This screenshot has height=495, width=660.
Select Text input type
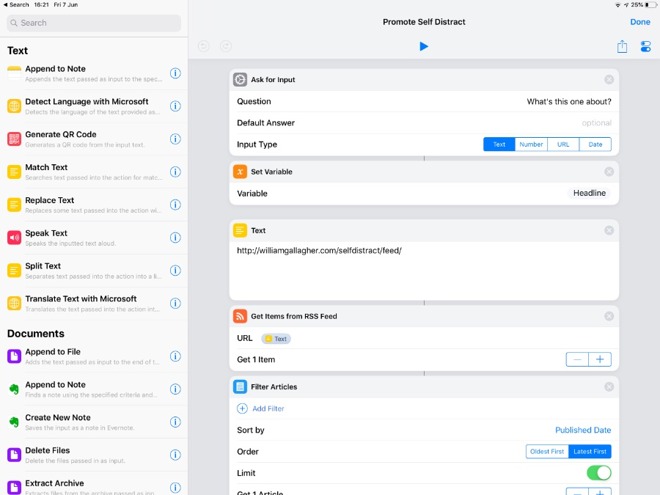click(499, 144)
